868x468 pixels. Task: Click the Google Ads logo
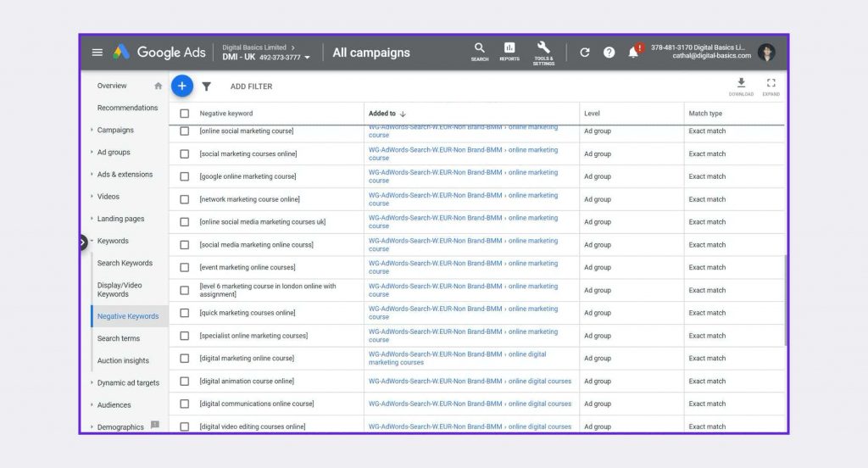tap(159, 53)
